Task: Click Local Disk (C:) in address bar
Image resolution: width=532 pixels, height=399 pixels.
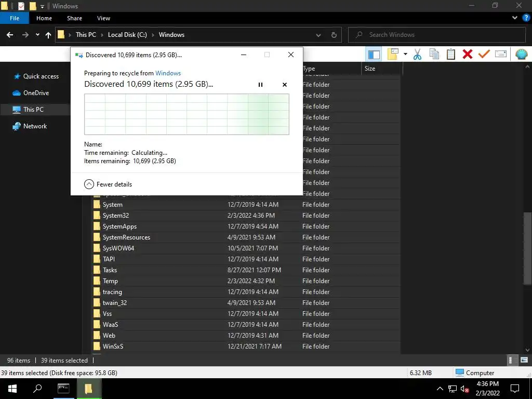Action: pyautogui.click(x=127, y=35)
